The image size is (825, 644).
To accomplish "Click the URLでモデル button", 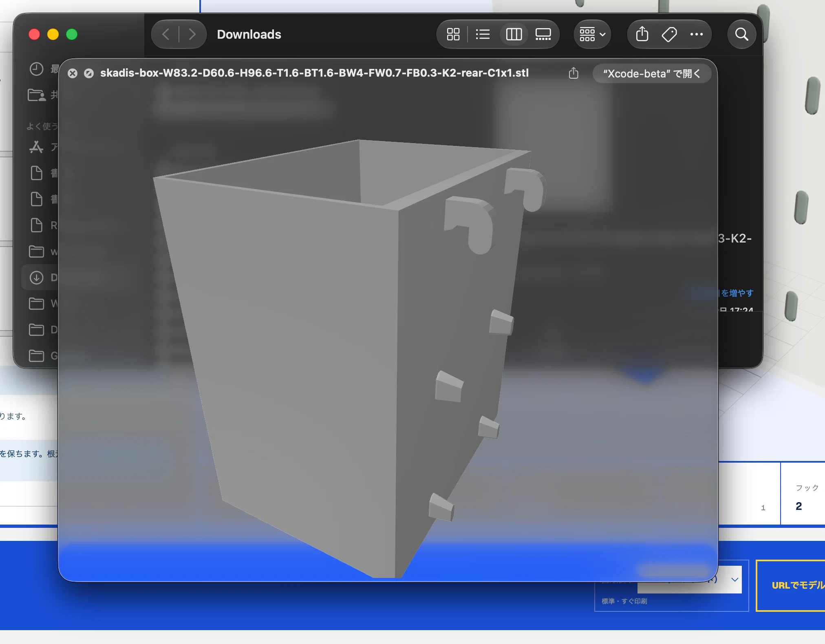I will [790, 585].
